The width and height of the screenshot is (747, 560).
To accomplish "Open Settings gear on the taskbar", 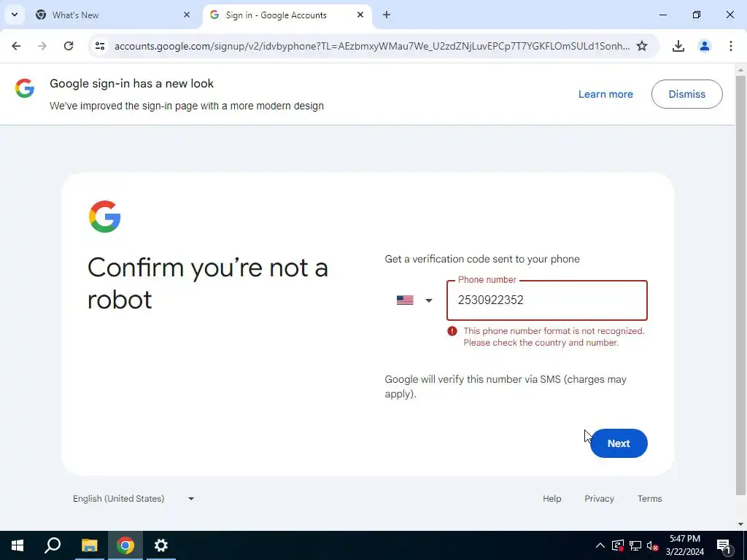I will 161,545.
